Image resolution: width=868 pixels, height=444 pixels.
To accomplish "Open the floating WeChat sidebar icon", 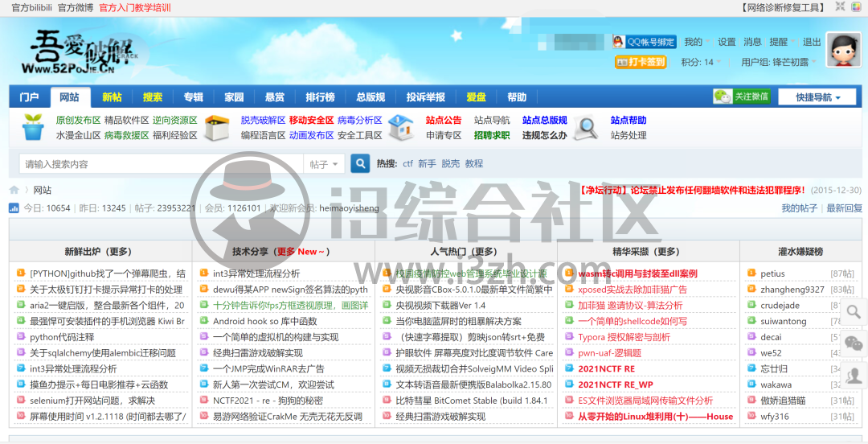I will [x=854, y=343].
